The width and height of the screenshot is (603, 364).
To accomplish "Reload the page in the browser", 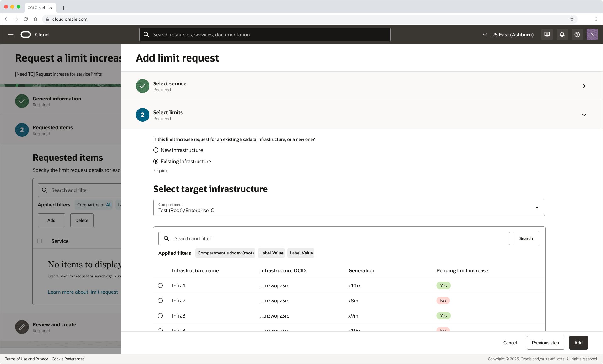I will [x=26, y=19].
